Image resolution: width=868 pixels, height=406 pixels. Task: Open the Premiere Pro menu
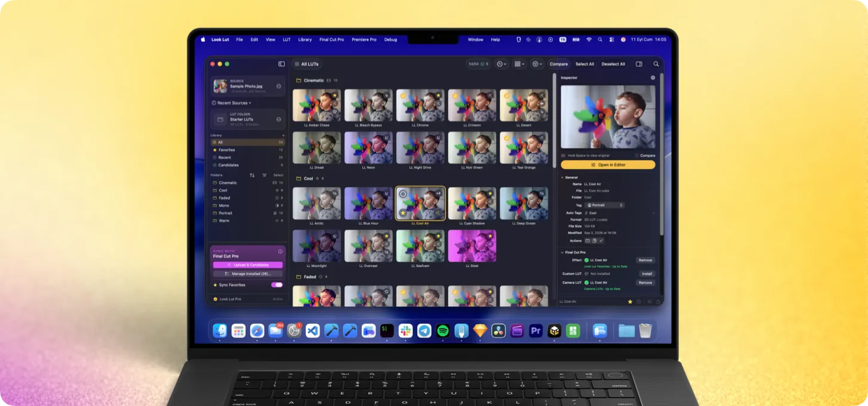pos(364,39)
